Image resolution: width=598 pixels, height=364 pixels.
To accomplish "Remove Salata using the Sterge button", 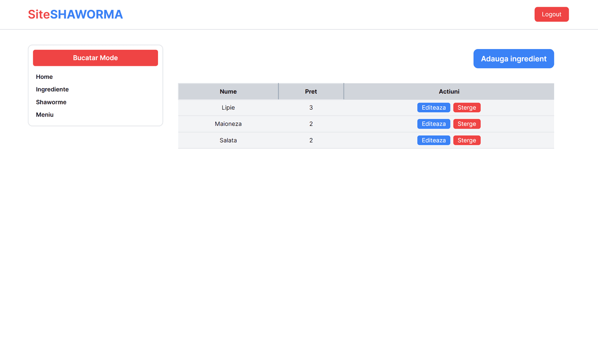I will pos(467,140).
